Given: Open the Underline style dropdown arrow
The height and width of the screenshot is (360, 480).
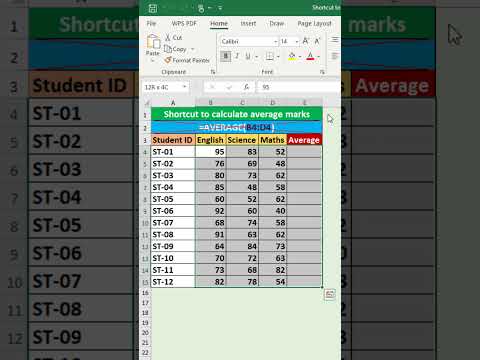Looking at the screenshot, I should (x=256, y=57).
